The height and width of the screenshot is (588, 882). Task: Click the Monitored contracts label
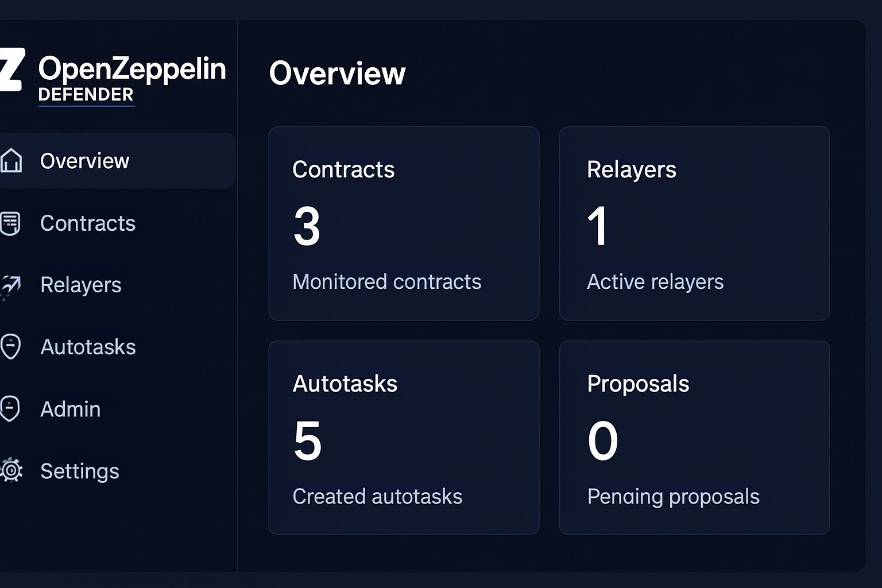coord(387,282)
